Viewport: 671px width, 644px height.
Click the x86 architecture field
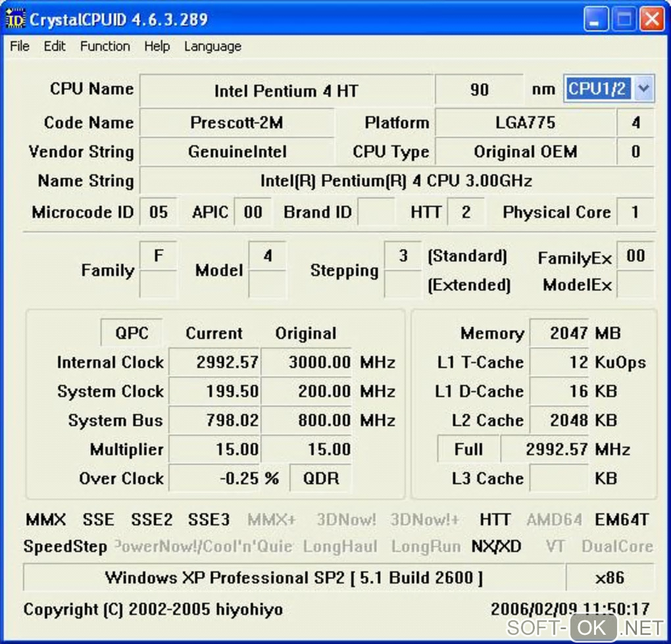click(x=610, y=578)
